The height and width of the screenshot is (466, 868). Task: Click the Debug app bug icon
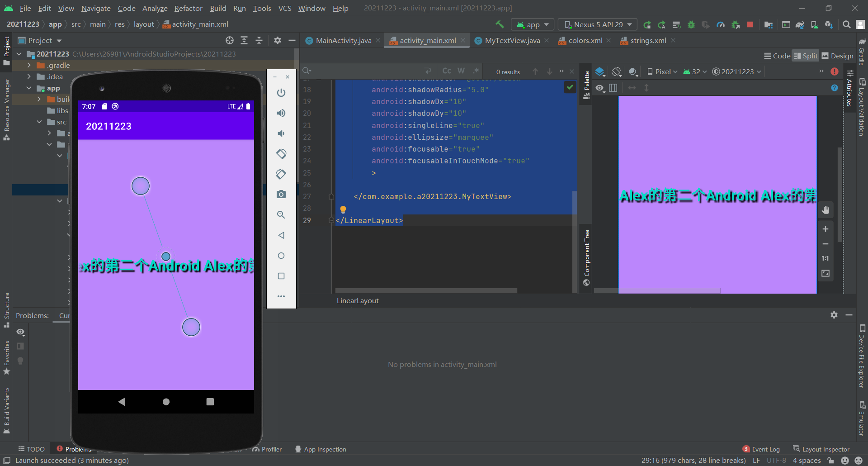[691, 24]
